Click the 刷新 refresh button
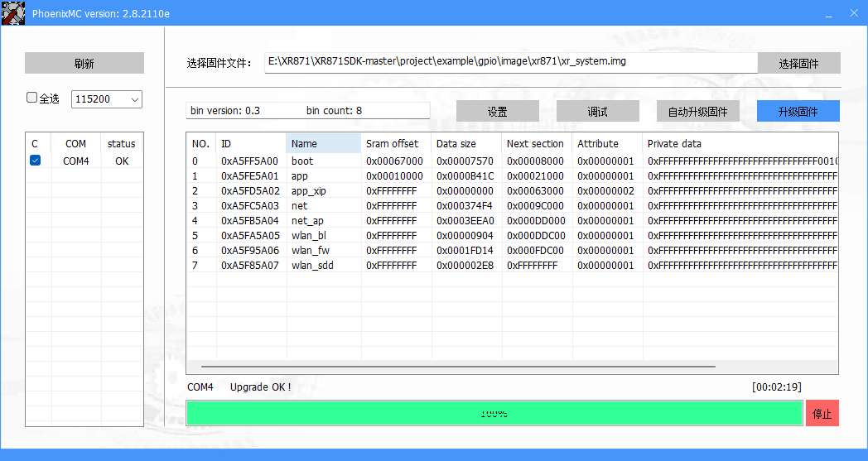 84,63
